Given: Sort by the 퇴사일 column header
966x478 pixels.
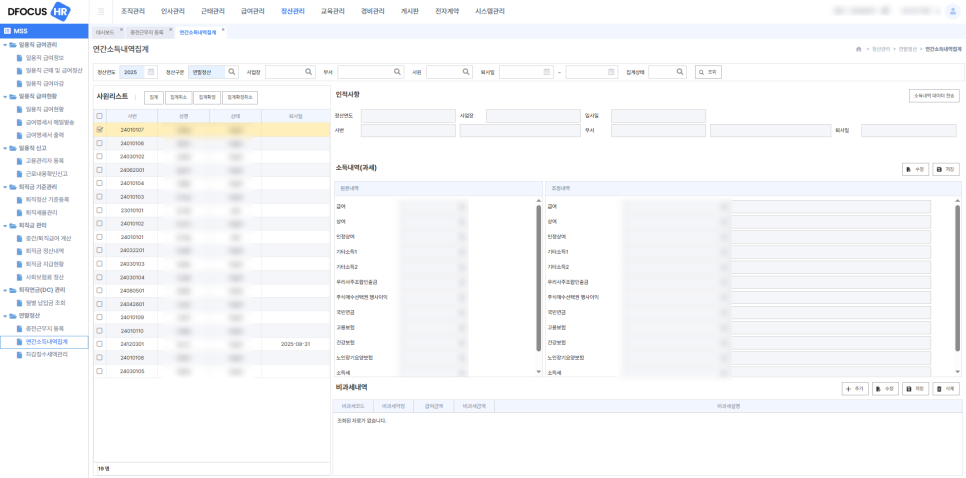Looking at the screenshot, I should coord(294,116).
